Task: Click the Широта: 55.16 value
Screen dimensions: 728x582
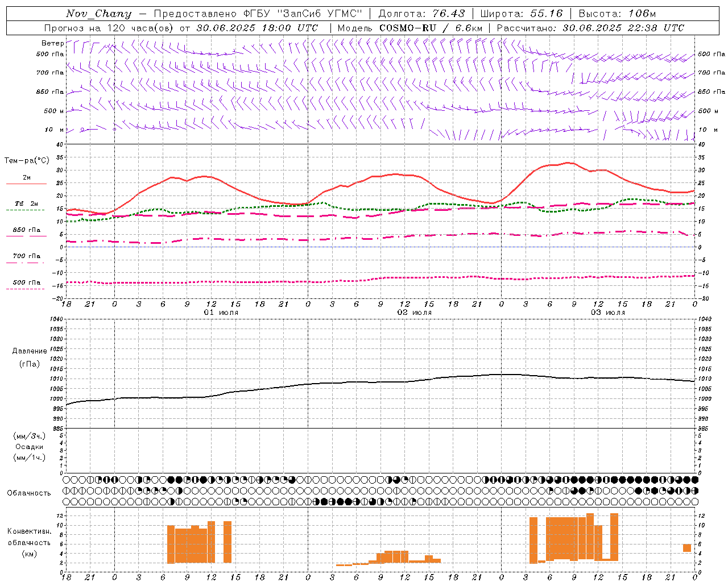Action: point(521,14)
